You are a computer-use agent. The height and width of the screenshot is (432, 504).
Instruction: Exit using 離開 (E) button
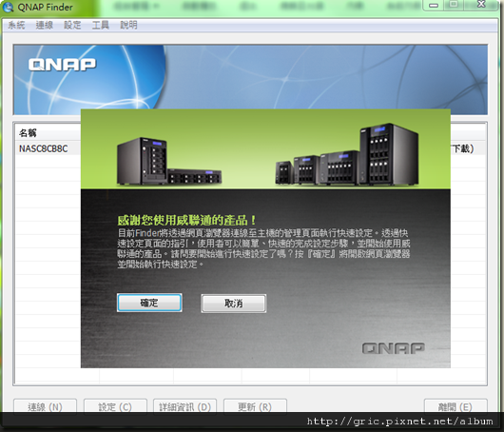click(x=456, y=406)
